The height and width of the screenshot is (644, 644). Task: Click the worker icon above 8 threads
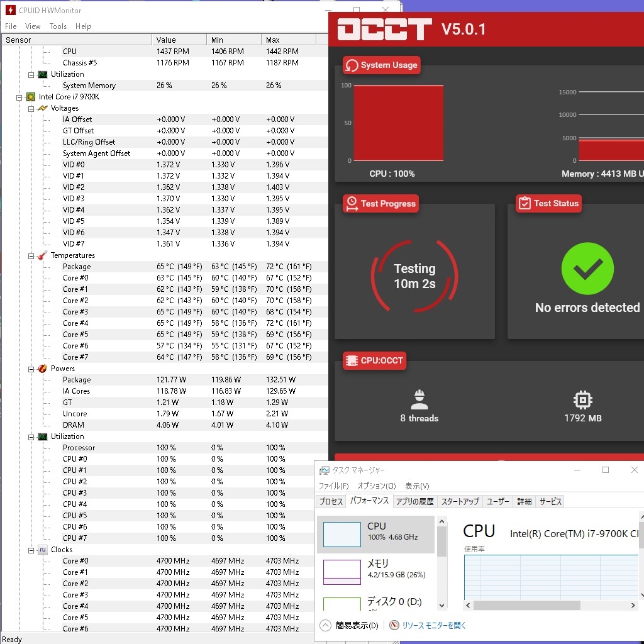[419, 399]
